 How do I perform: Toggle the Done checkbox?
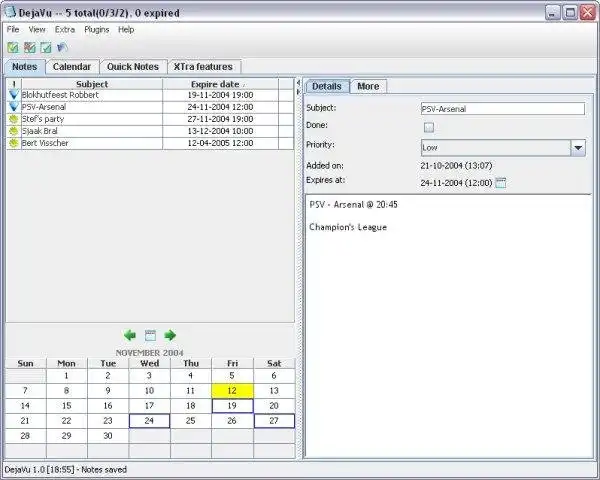point(429,127)
